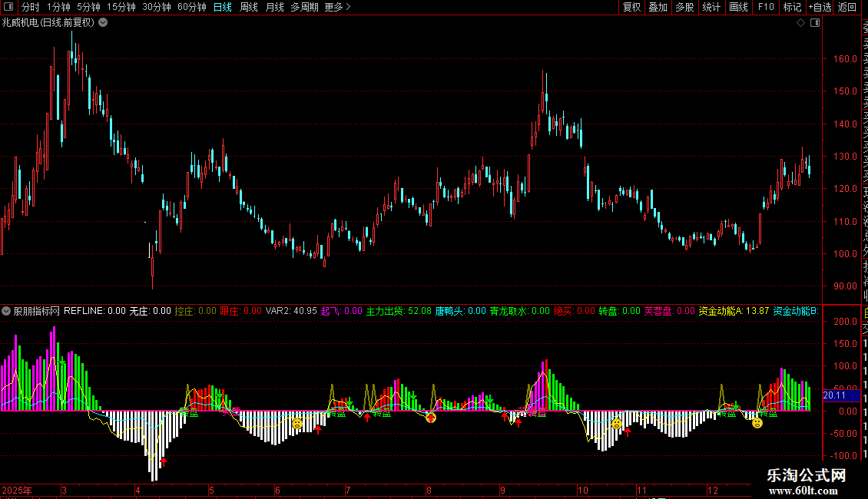Screen dimensions: 868x499
Task: Switch to 月线 monthly chart
Action: tap(274, 7)
